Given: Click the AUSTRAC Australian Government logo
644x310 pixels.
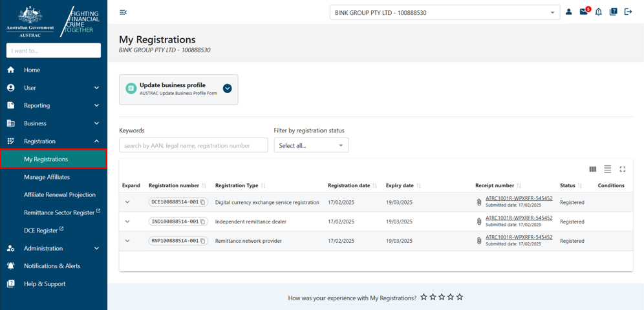Looking at the screenshot, I should 30,21.
